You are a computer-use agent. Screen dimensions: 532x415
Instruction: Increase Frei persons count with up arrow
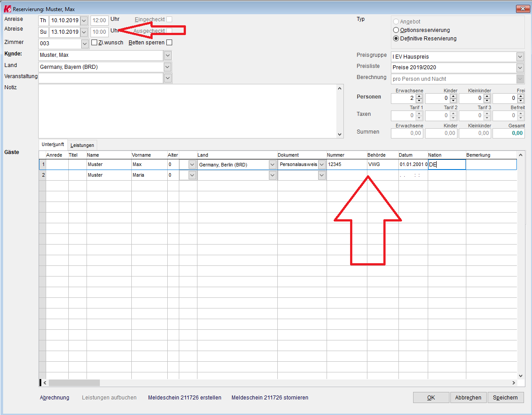[521, 96]
